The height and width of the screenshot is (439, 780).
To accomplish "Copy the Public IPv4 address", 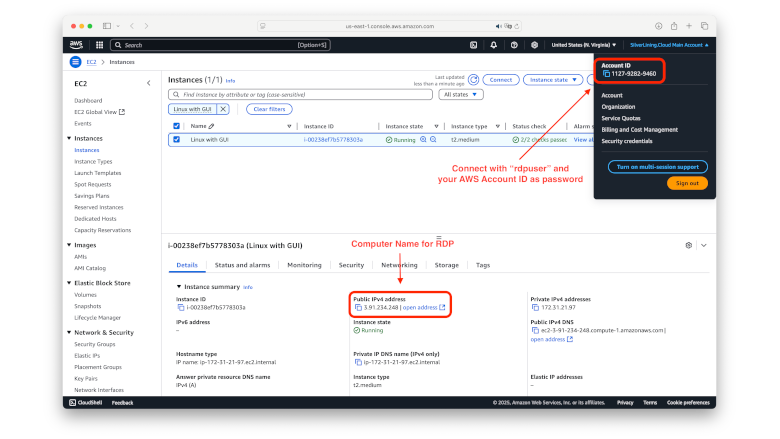I will click(x=358, y=307).
